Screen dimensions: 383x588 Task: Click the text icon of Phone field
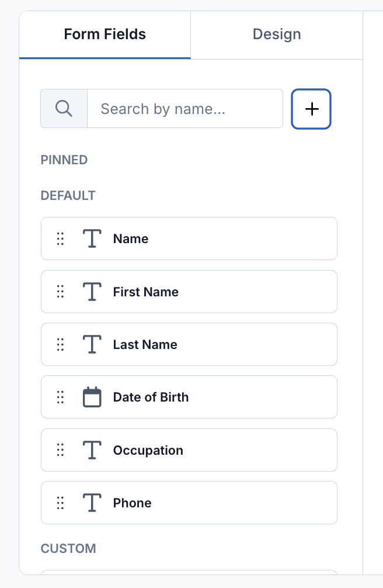(92, 503)
